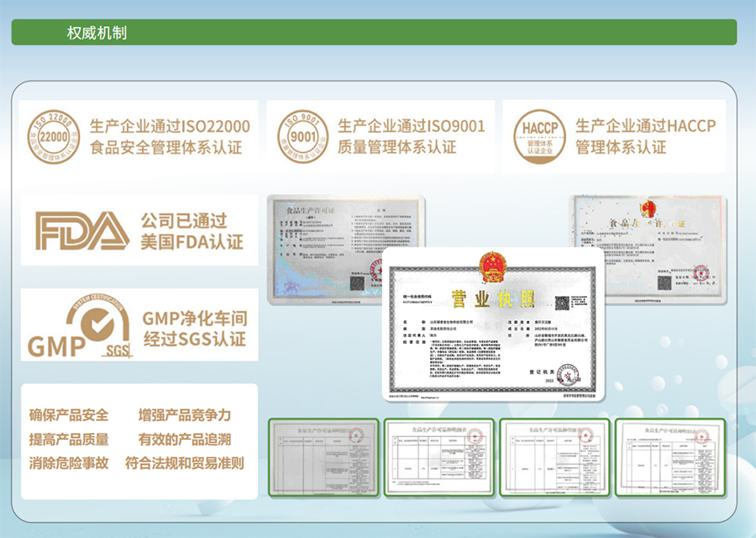The image size is (756, 538).
Task: Click the 有效的产品追溯 label
Action: click(x=185, y=439)
